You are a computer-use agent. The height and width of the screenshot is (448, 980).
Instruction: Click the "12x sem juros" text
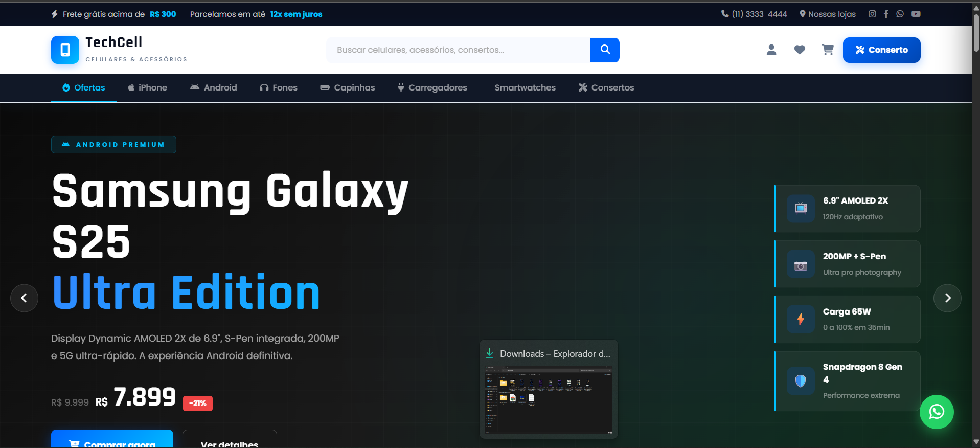(x=297, y=14)
